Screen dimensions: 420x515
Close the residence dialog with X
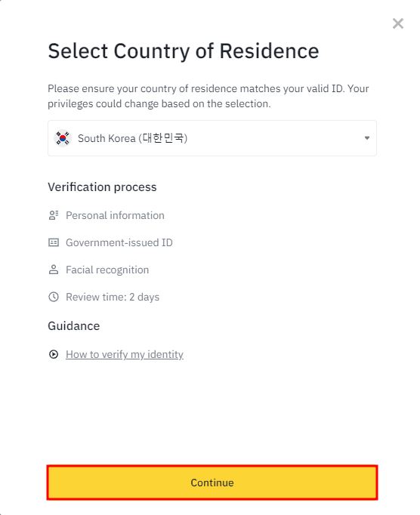coord(397,23)
